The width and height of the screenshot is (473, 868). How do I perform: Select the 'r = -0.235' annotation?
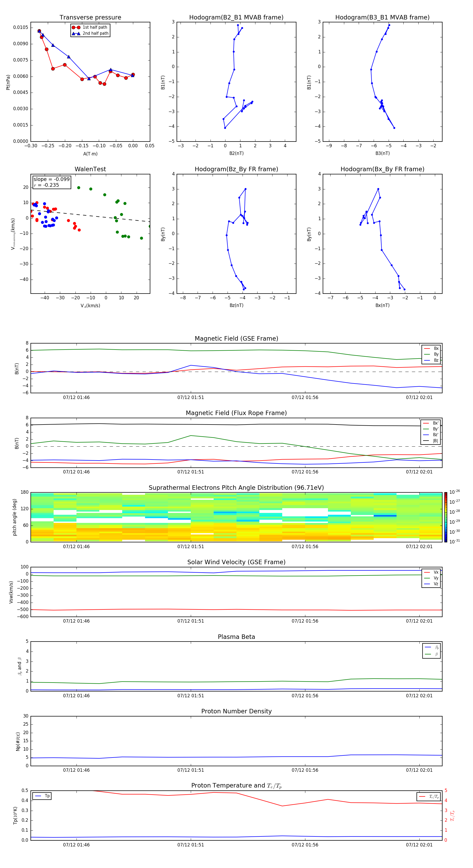click(x=47, y=185)
